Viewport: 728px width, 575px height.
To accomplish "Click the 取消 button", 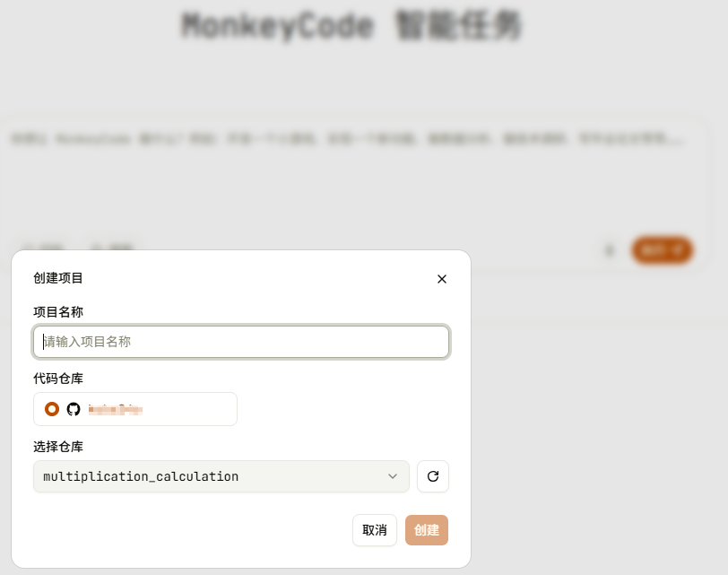I will click(x=374, y=530).
